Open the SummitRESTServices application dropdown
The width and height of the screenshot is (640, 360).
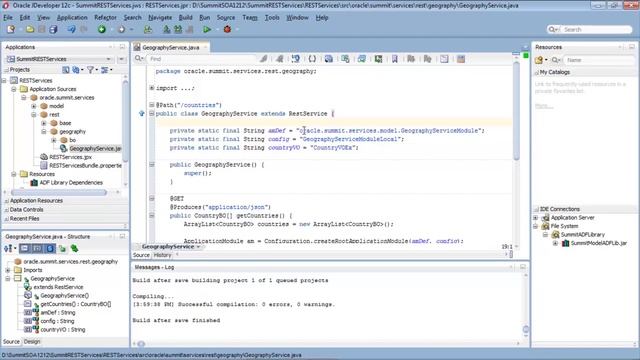tap(60, 59)
